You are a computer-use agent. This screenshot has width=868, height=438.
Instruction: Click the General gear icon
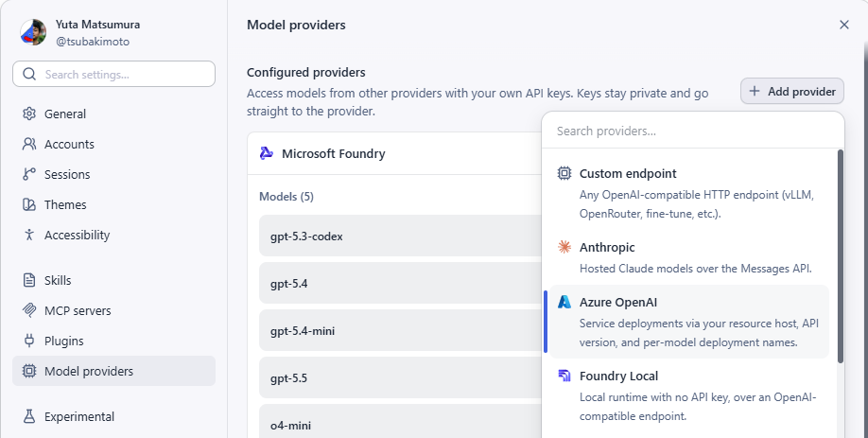pos(28,114)
